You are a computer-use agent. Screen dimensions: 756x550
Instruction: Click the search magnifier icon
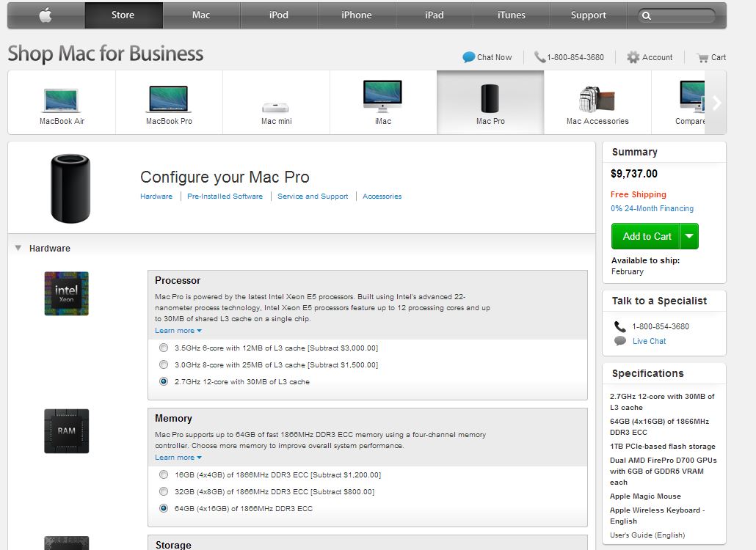647,15
